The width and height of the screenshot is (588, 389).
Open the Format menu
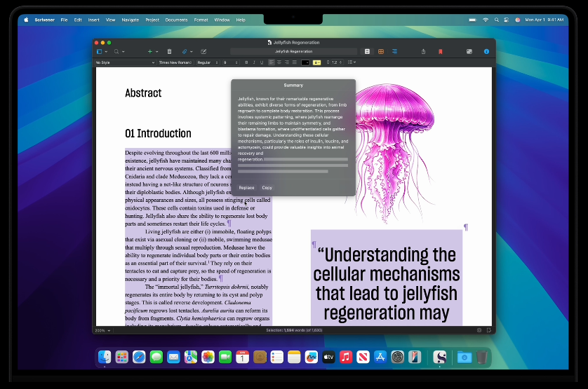pos(201,20)
